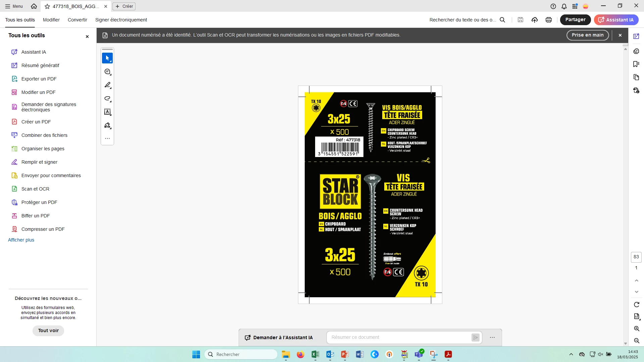Click Prise en main button
Image resolution: width=644 pixels, height=362 pixels.
[588, 35]
